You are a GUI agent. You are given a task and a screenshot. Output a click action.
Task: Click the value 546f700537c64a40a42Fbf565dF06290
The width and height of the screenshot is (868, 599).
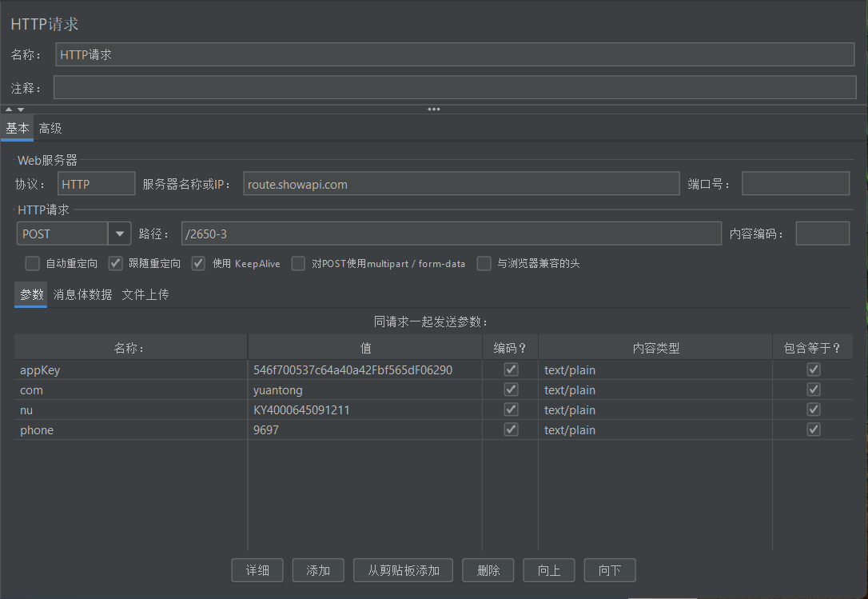pyautogui.click(x=352, y=370)
